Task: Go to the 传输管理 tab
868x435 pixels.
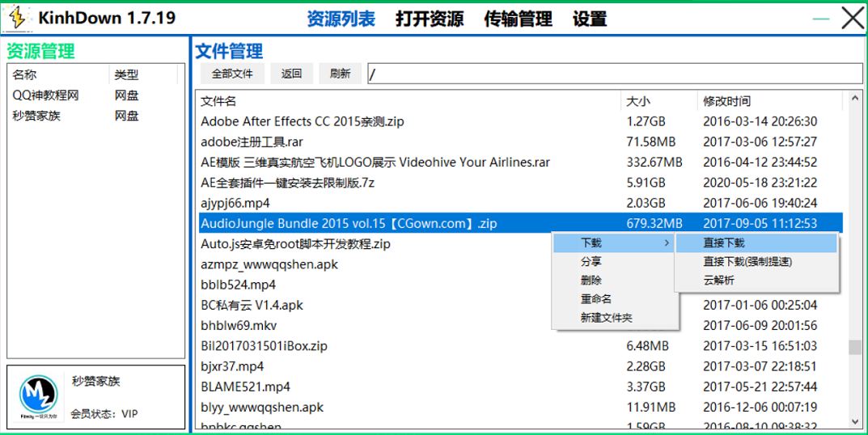Action: coord(519,19)
